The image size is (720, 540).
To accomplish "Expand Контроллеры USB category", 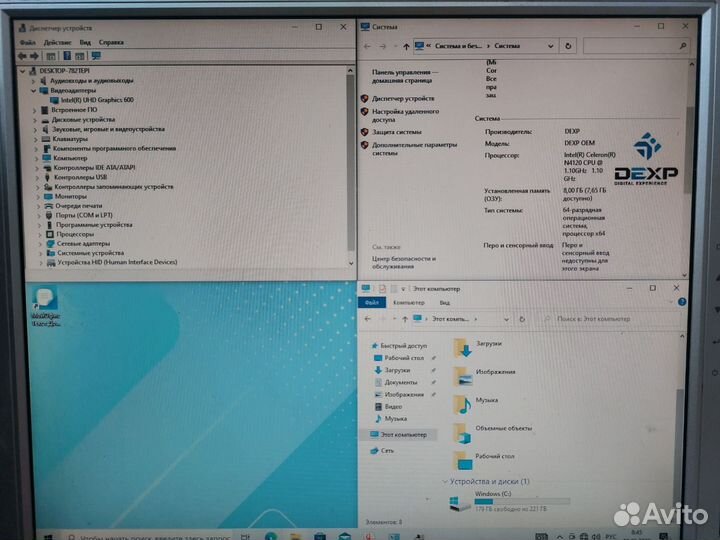I will (37, 177).
